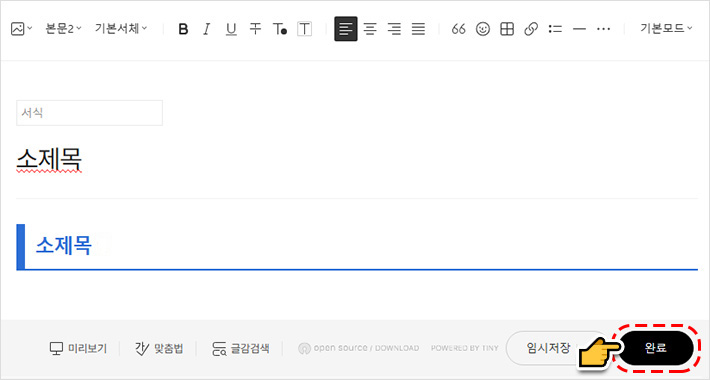710x380 pixels.
Task: Open the 기본모드 editor mode dropdown
Action: point(666,29)
